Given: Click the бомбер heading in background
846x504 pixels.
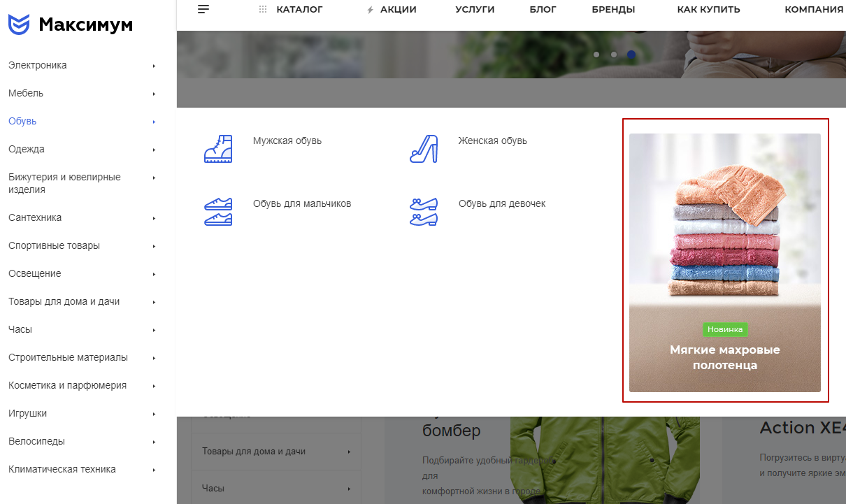Looking at the screenshot, I should pyautogui.click(x=451, y=430).
